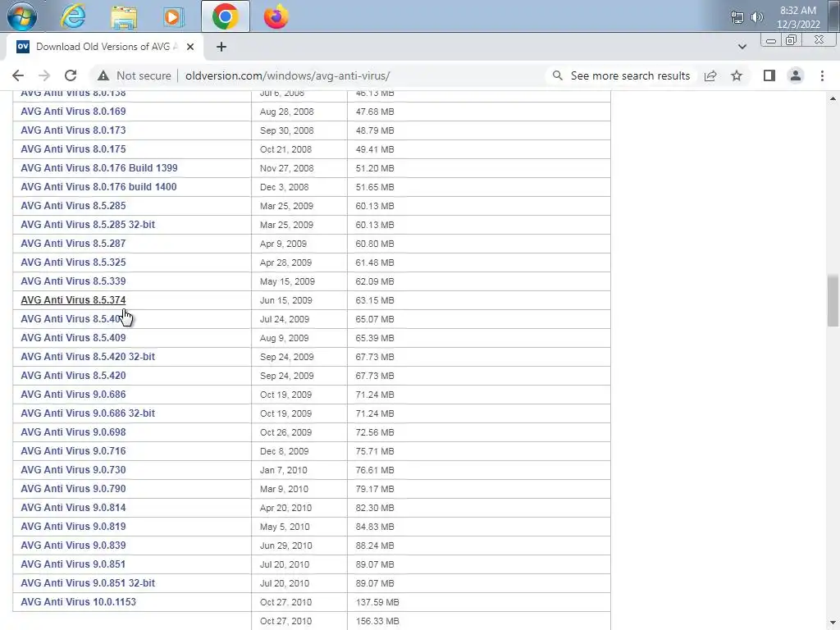Open AVG Anti Virus 9.0.851 32-bit link

88,583
